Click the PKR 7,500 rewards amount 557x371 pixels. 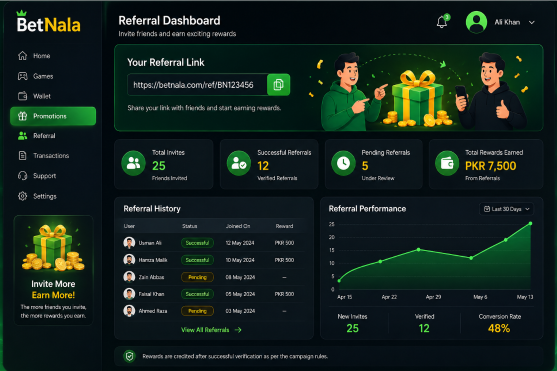[x=491, y=166]
